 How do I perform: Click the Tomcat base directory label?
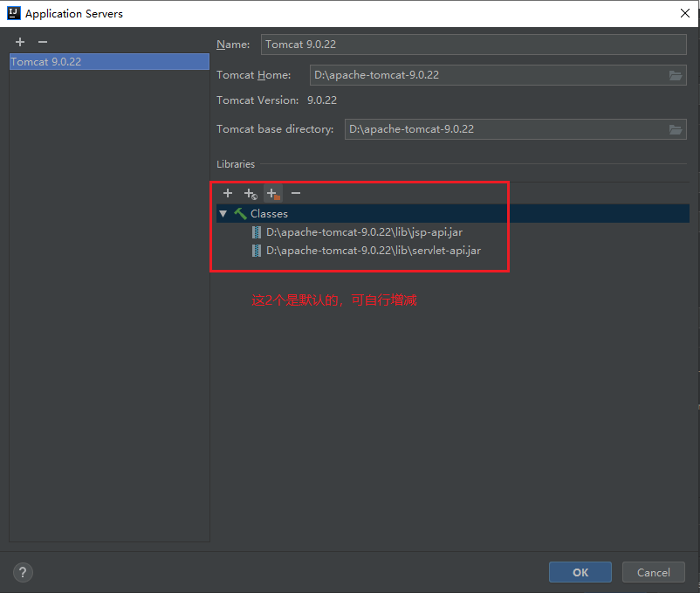(275, 129)
